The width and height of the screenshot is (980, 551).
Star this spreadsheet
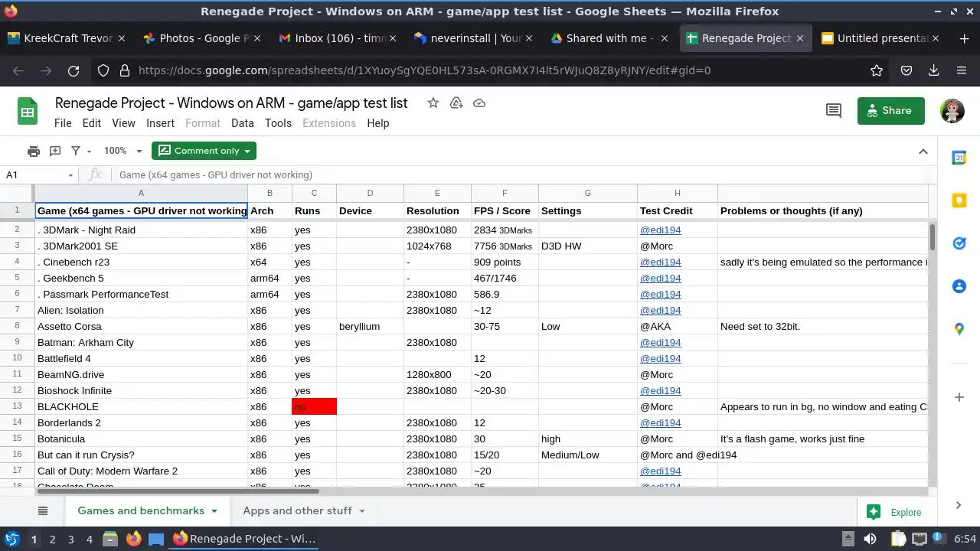(x=433, y=103)
